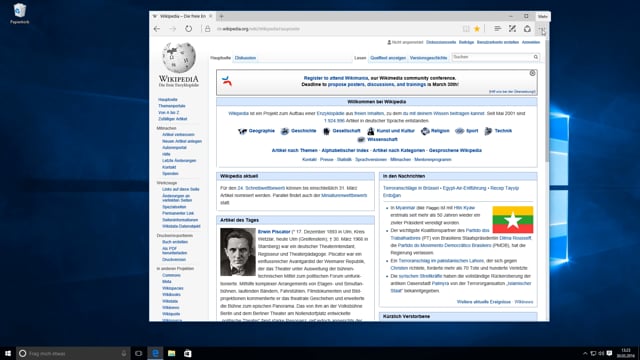Screen dimensions: 640x360
Task: Open the Beiträge link in the top bar
Action: [466, 42]
